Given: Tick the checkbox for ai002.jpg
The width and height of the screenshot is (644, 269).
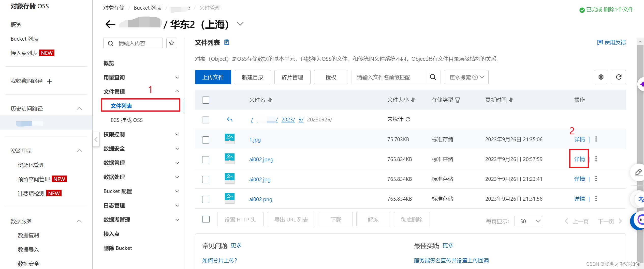Looking at the screenshot, I should pos(206,179).
